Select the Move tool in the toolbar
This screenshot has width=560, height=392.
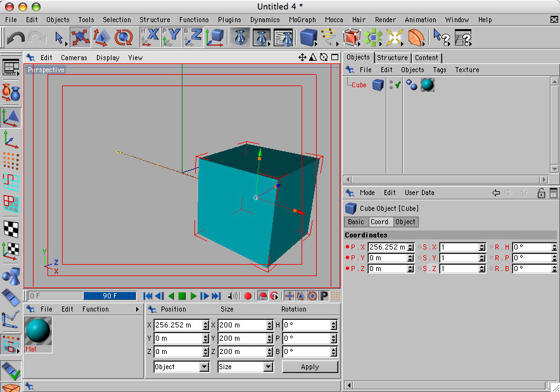80,38
